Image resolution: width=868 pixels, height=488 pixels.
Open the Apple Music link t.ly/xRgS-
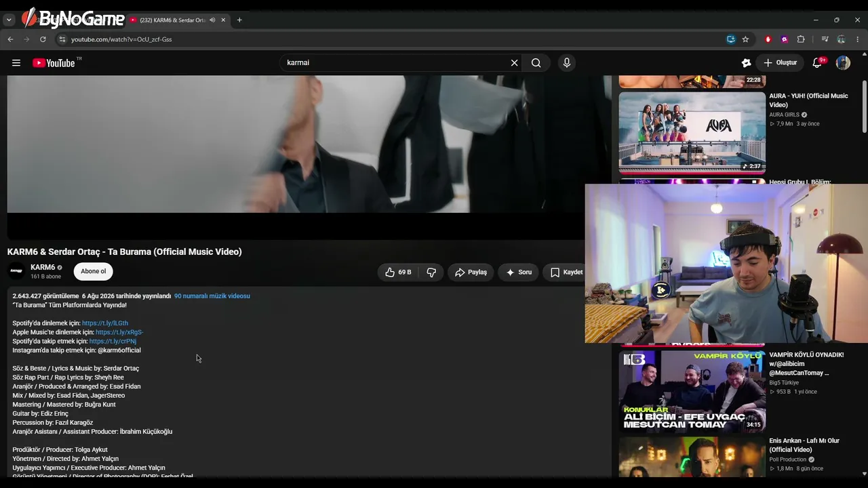119,333
